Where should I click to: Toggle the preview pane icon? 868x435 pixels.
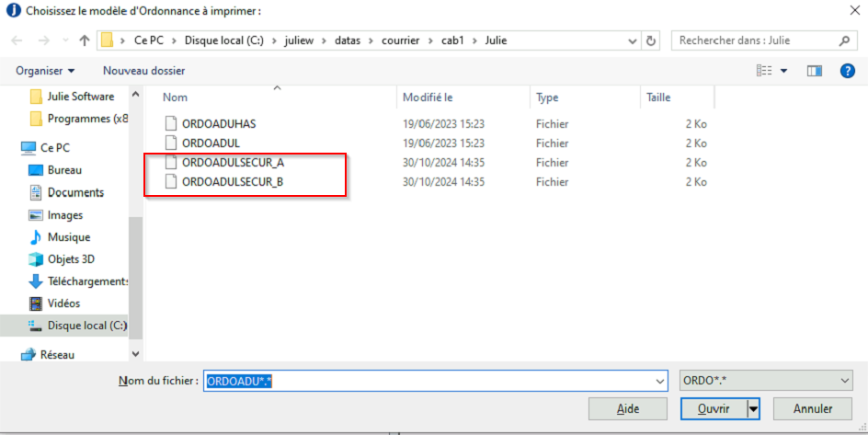(x=815, y=70)
